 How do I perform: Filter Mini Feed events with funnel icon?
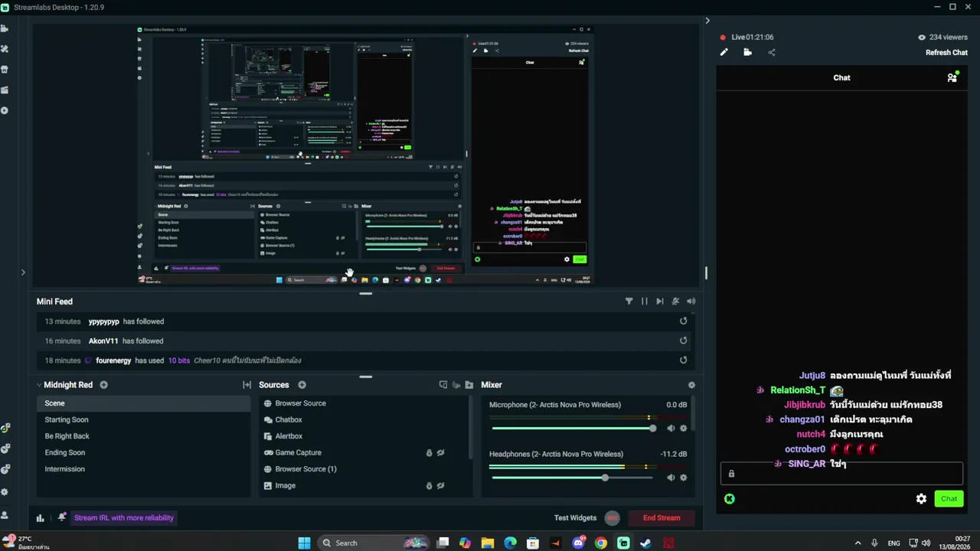629,302
